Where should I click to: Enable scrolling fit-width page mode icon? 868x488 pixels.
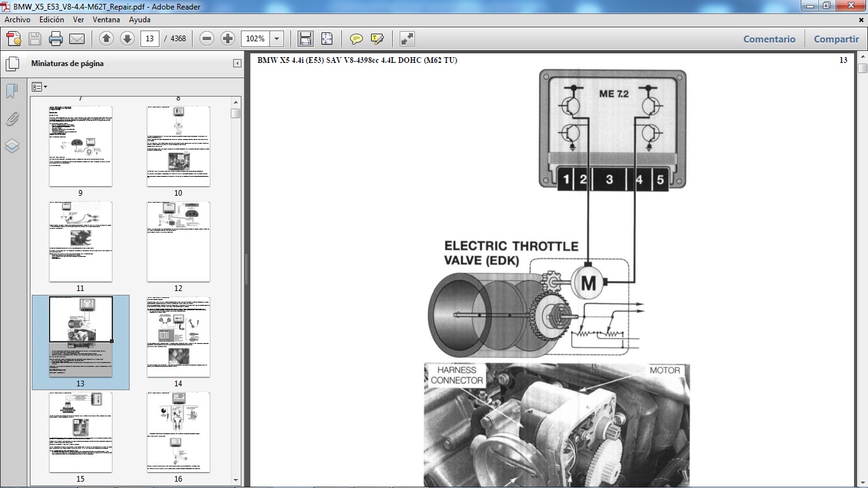(x=305, y=39)
